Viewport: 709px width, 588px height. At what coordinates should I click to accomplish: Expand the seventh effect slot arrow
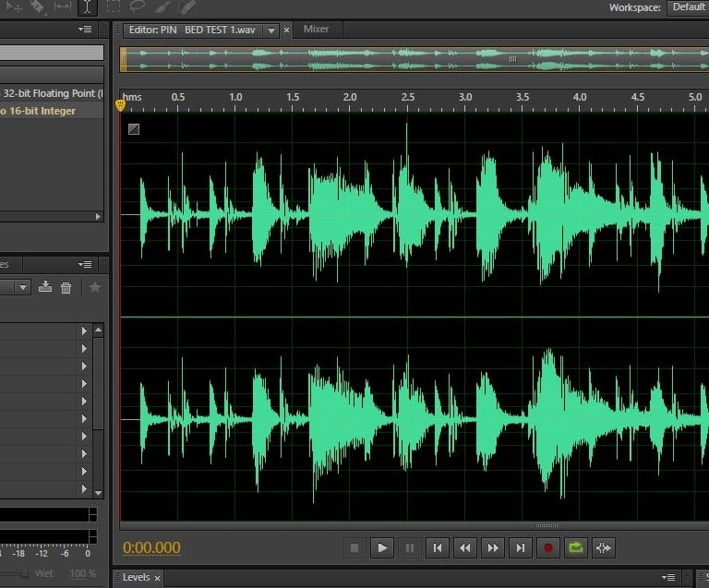point(84,436)
